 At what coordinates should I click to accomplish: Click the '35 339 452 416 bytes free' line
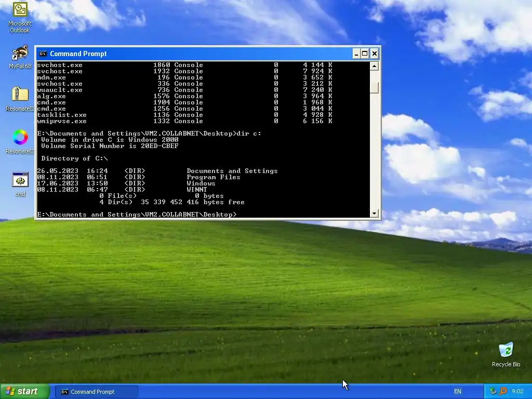coord(193,202)
